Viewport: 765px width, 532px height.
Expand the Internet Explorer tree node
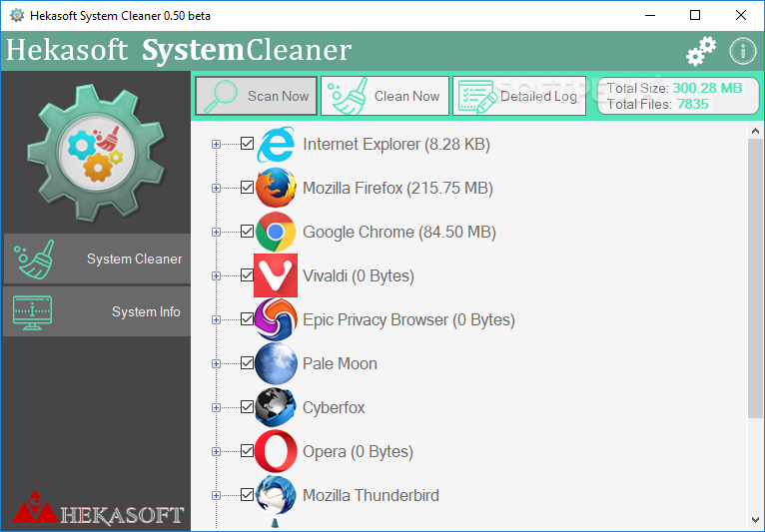point(216,145)
